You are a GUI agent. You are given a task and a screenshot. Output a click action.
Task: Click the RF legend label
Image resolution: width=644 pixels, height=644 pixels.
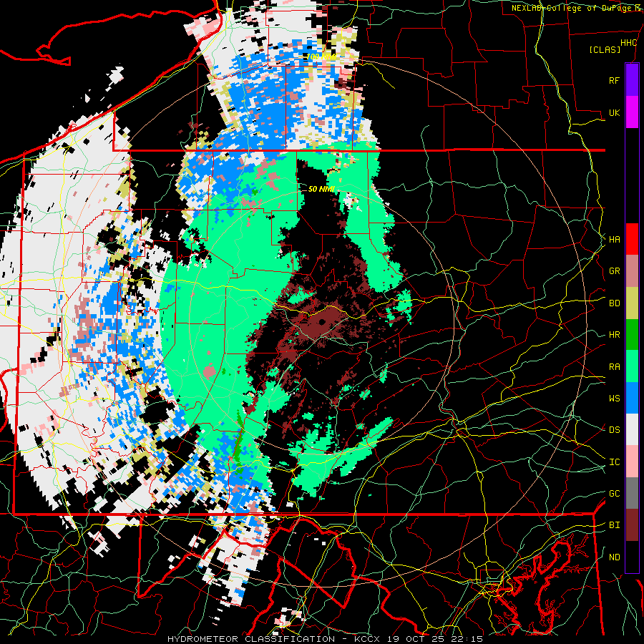(x=614, y=80)
